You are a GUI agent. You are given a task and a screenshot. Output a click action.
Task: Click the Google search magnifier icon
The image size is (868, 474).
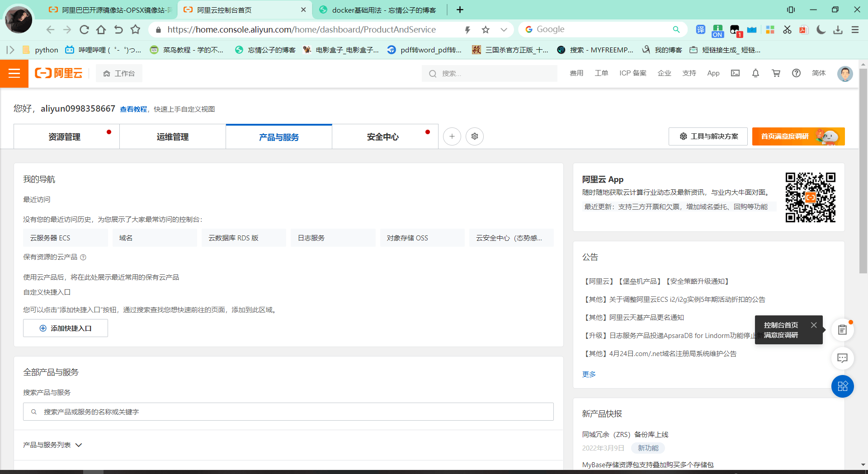coord(676,29)
